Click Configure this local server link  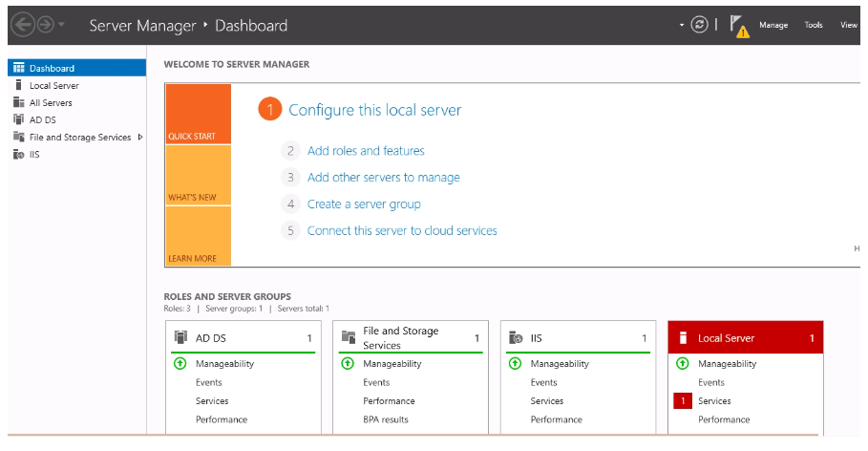[374, 110]
